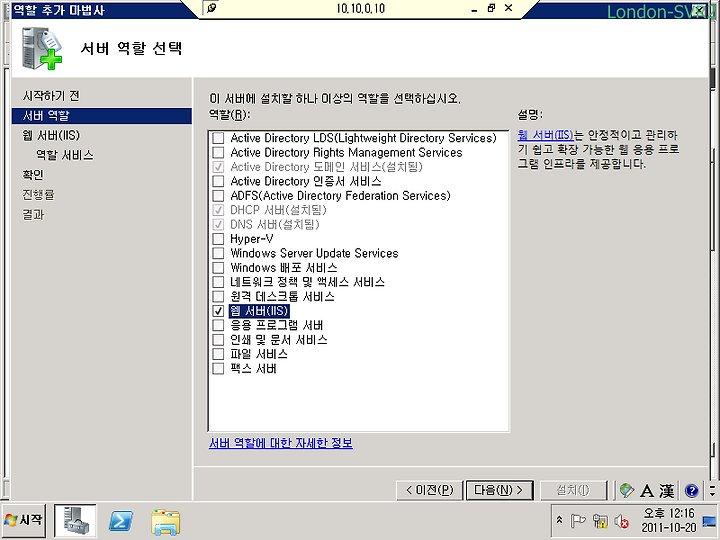Click the show desktop button in the taskbar
Image resolution: width=720 pixels, height=540 pixels.
(709, 521)
